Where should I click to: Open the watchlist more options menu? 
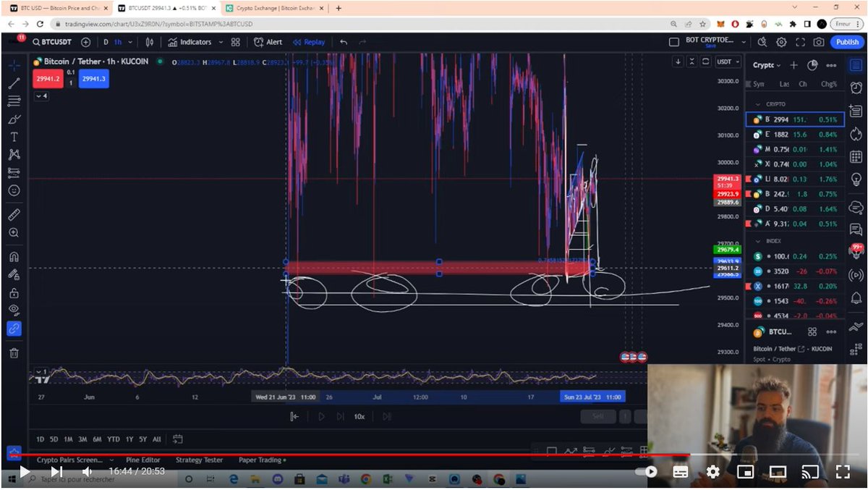click(831, 65)
